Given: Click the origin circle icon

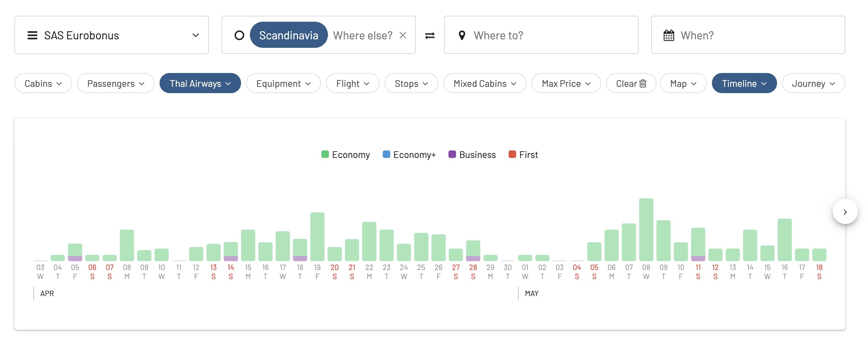Looking at the screenshot, I should click(x=239, y=35).
